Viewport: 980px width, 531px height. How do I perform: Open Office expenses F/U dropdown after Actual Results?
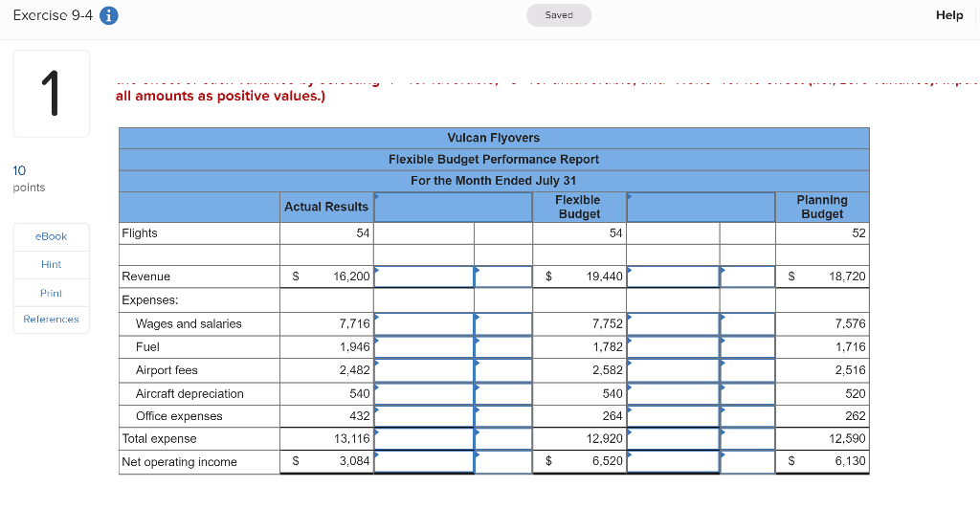pos(503,416)
